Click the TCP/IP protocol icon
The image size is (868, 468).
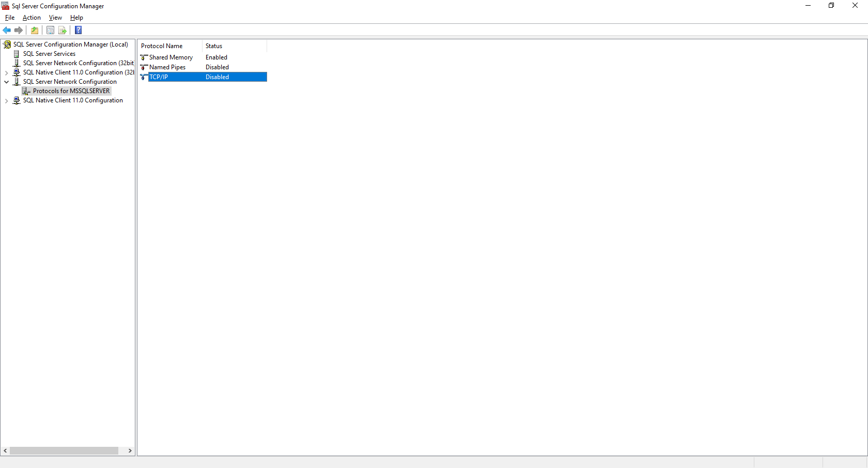coord(144,77)
